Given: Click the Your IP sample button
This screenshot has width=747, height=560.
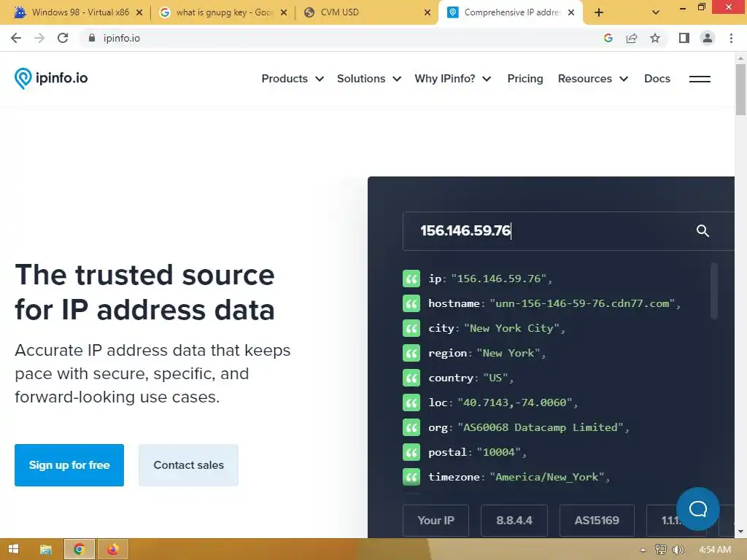Looking at the screenshot, I should pyautogui.click(x=436, y=521).
